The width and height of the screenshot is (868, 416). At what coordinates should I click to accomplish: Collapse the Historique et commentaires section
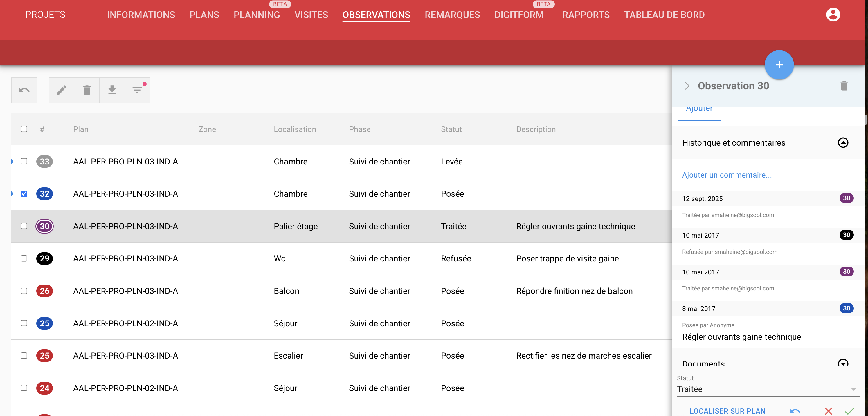coord(843,143)
